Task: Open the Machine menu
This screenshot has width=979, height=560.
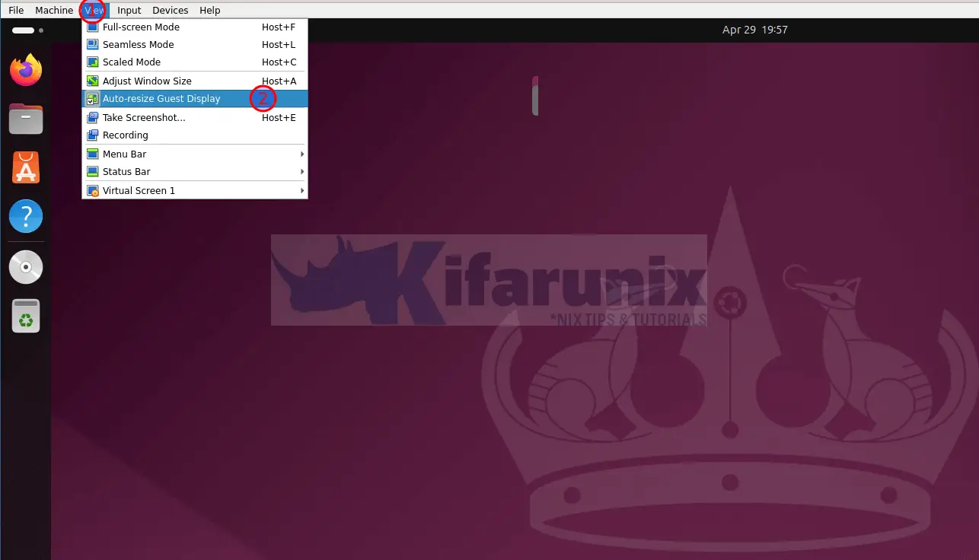Action: [54, 11]
